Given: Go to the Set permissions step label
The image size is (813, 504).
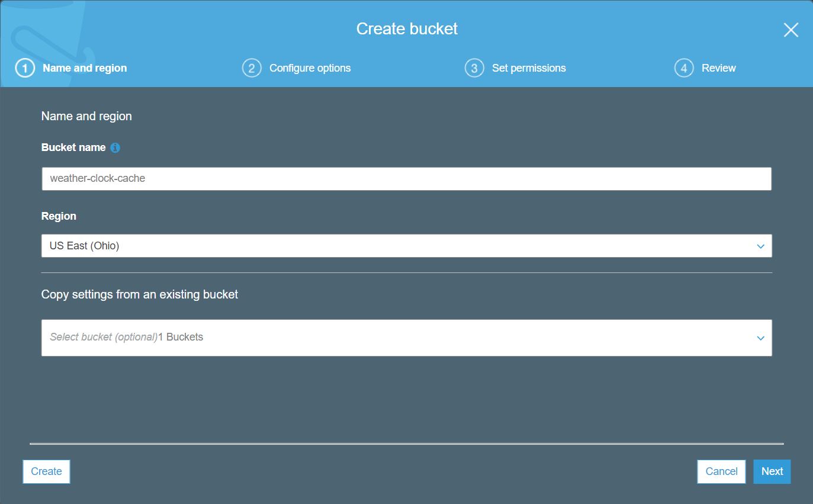Looking at the screenshot, I should point(529,68).
